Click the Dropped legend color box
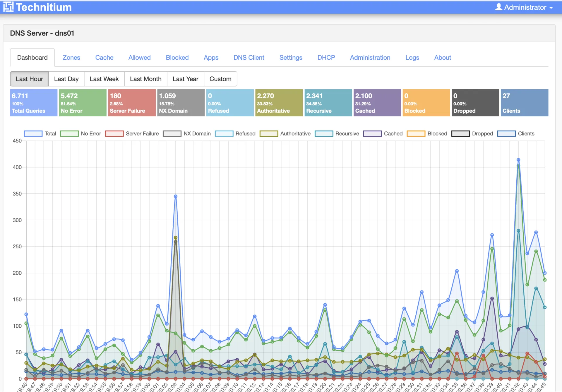Viewport: 562px width, 392px height. [x=460, y=134]
